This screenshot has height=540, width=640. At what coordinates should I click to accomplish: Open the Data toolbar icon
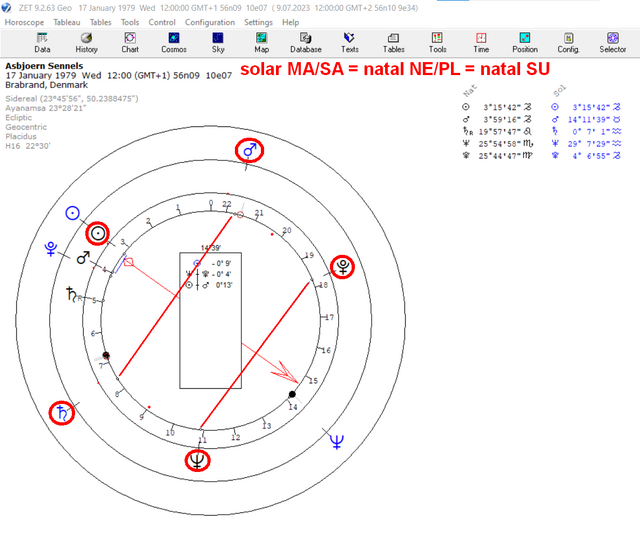42,43
